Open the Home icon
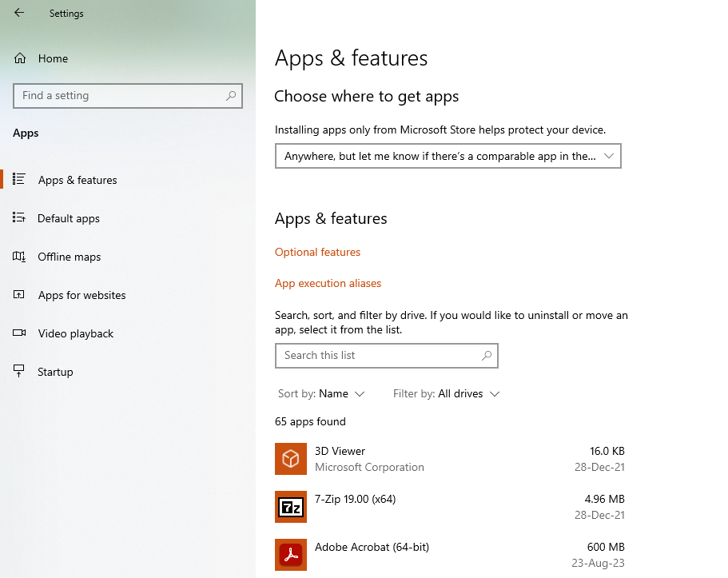Viewport: 728px width, 578px height. tap(20, 58)
